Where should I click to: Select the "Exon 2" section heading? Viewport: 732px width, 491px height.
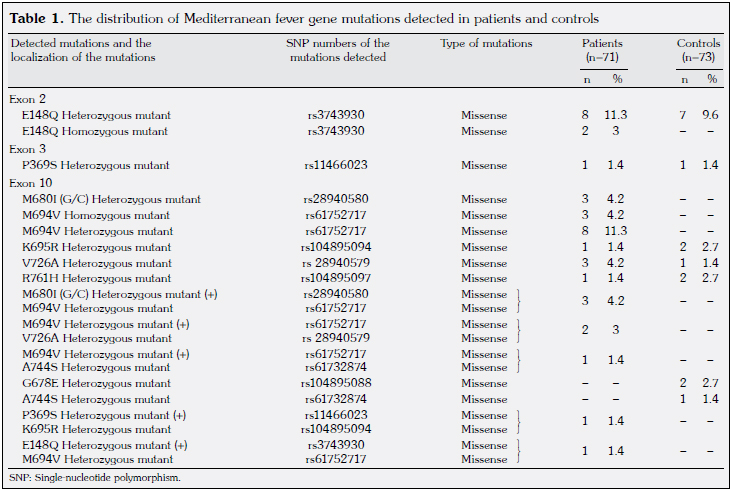point(28,100)
